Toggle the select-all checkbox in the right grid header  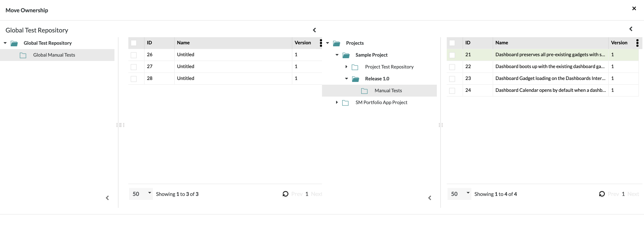pyautogui.click(x=452, y=43)
